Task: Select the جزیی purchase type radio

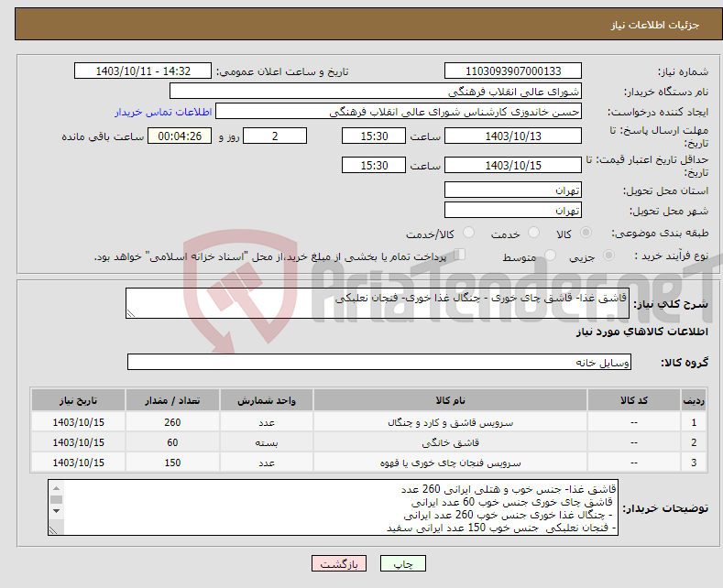Action: click(x=608, y=256)
